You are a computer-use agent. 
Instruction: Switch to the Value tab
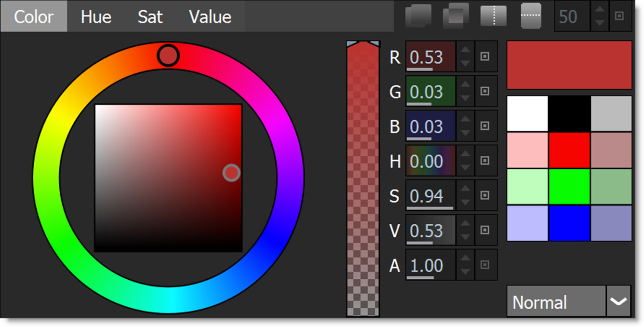210,17
